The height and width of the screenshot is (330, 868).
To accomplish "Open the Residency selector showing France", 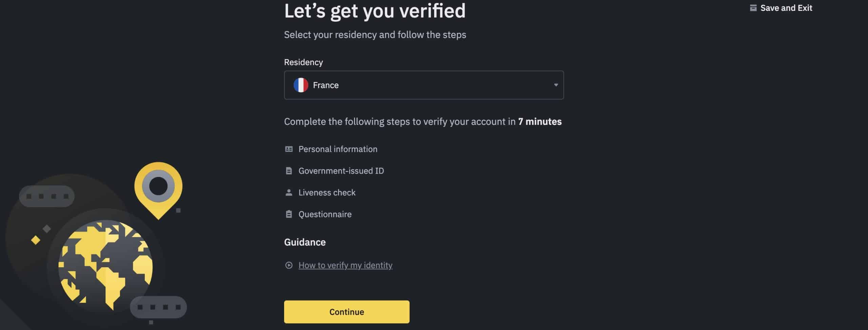I will 424,85.
